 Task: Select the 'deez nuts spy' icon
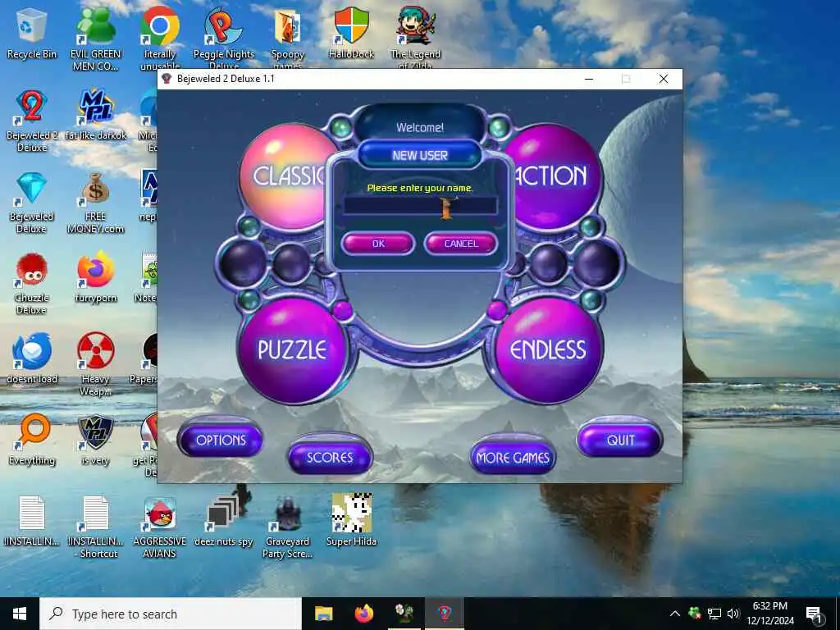(223, 521)
